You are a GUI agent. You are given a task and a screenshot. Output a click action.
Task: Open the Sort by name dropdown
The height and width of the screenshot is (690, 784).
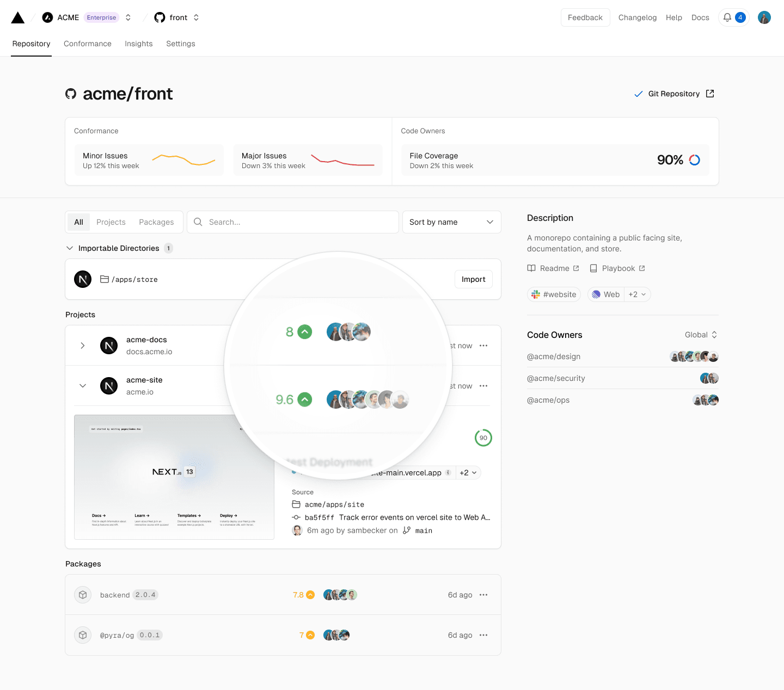coord(451,222)
